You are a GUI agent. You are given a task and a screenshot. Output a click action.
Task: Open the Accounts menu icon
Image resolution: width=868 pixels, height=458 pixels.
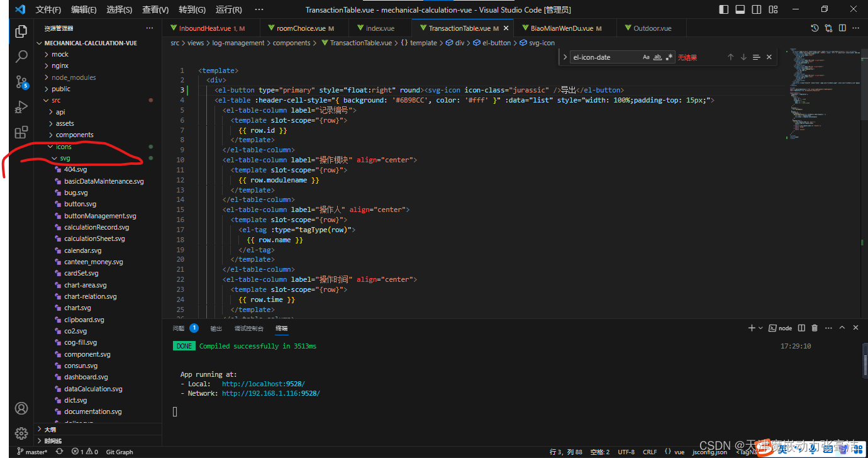point(21,408)
